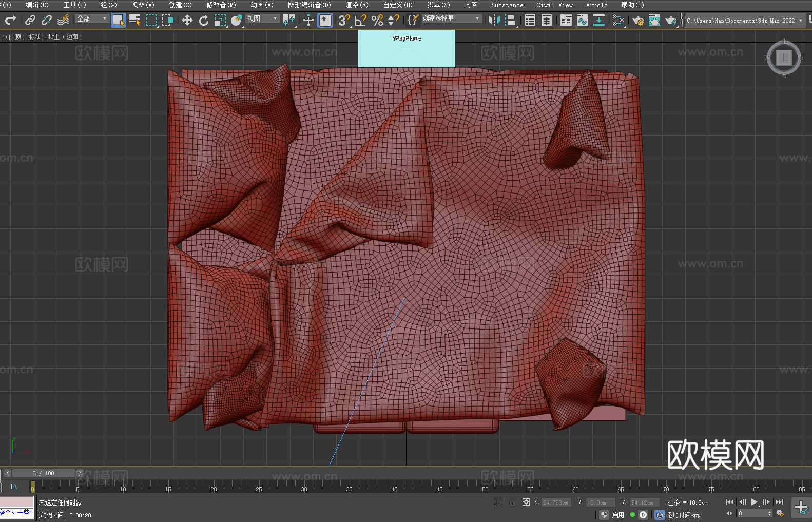Image resolution: width=812 pixels, height=522 pixels.
Task: Select the Move tool
Action: (187, 20)
